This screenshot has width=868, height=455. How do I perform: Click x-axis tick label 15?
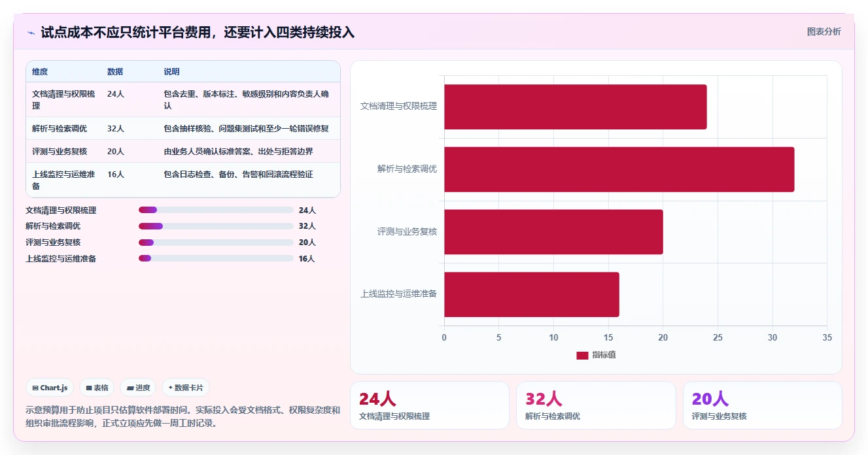tap(608, 337)
